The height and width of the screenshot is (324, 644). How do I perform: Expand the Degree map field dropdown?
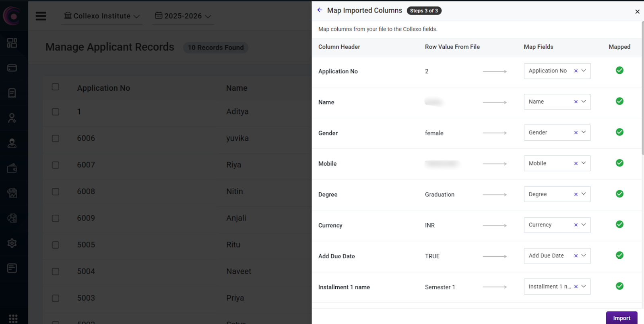584,194
